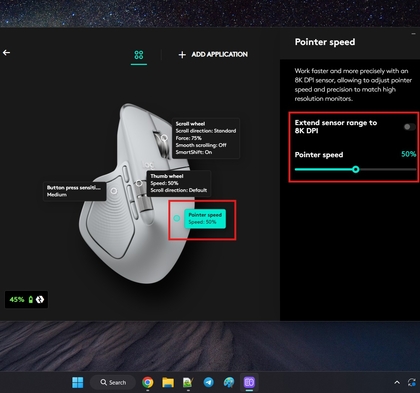This screenshot has width=420, height=393.
Task: Click the sync icon in the system tray
Action: [x=412, y=382]
